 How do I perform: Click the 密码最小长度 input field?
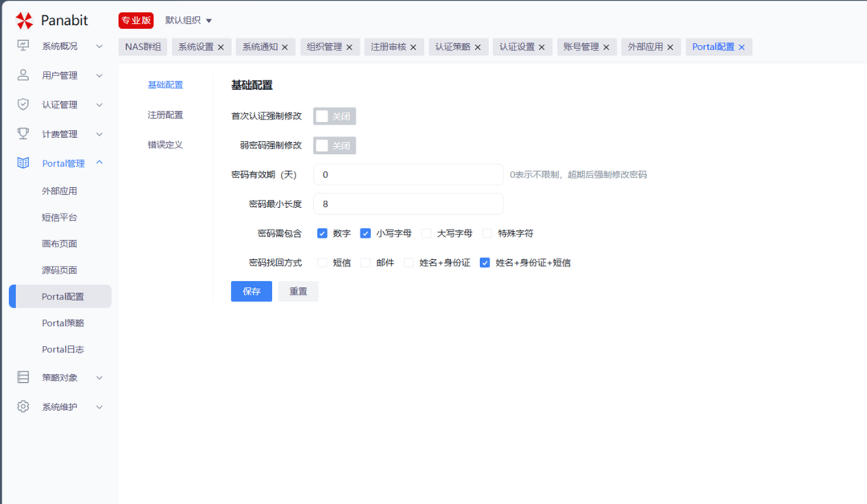pos(409,204)
